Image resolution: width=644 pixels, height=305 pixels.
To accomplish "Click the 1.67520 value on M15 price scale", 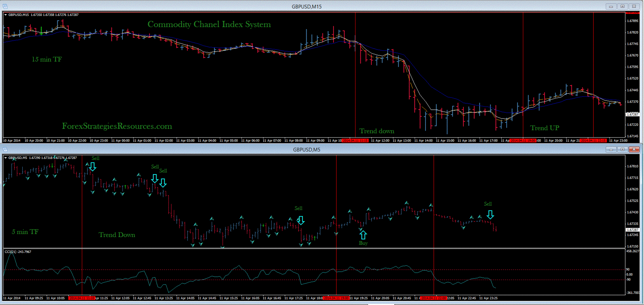I will point(633,79).
